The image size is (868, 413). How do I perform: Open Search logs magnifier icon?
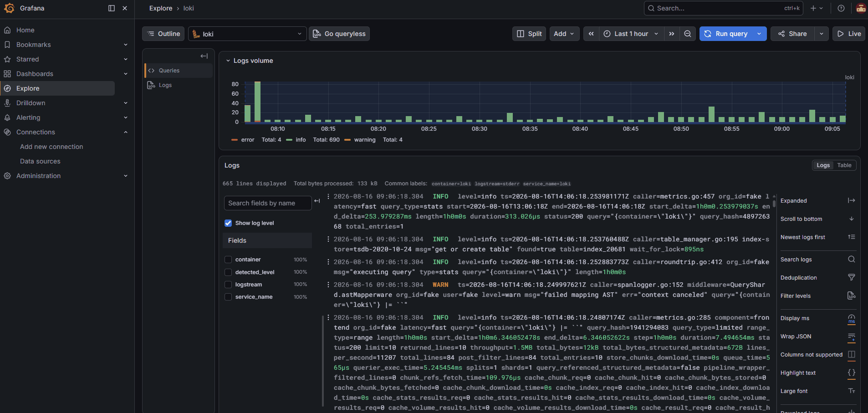click(x=851, y=259)
